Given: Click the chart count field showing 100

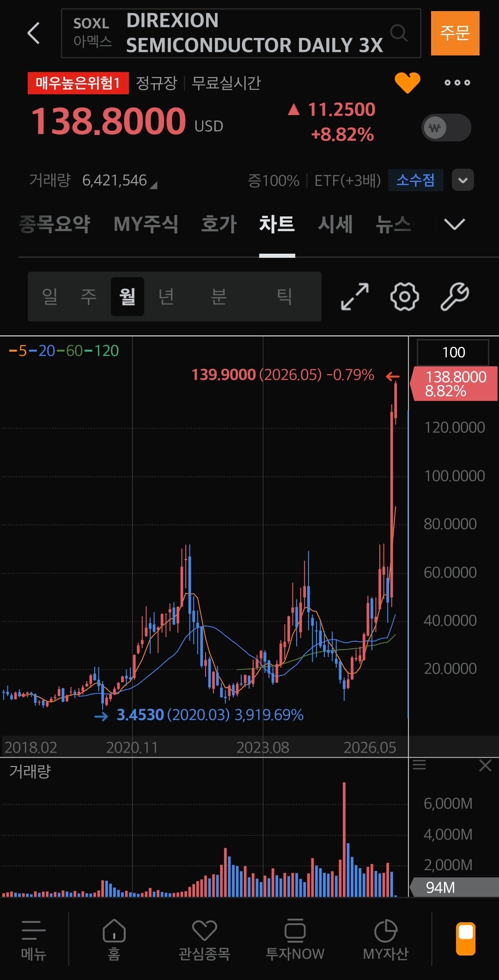Looking at the screenshot, I should [x=453, y=352].
